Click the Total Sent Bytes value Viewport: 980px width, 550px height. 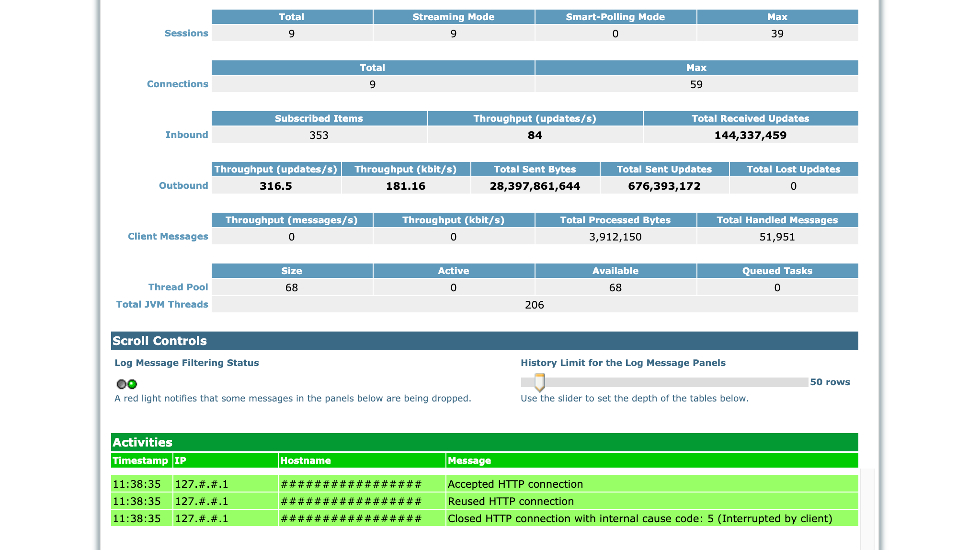[535, 186]
